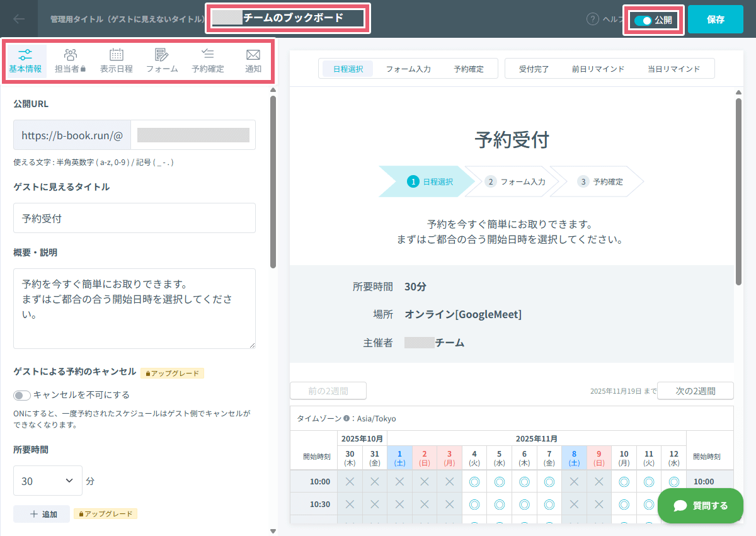Viewport: 756px width, 536px height.
Task: Open the 担当者 staff settings icon
Action: (x=71, y=60)
